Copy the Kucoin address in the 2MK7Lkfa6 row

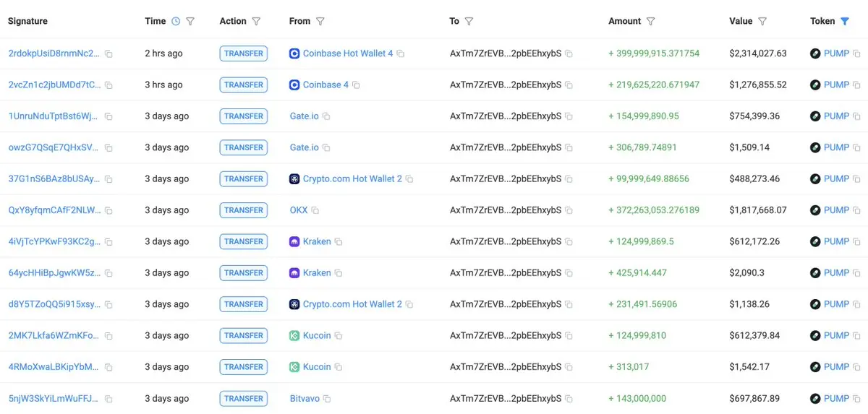click(x=339, y=336)
